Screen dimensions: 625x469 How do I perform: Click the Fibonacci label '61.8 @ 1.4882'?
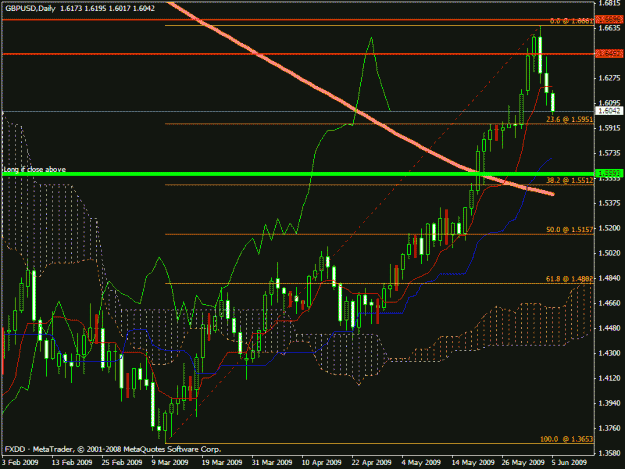569,279
